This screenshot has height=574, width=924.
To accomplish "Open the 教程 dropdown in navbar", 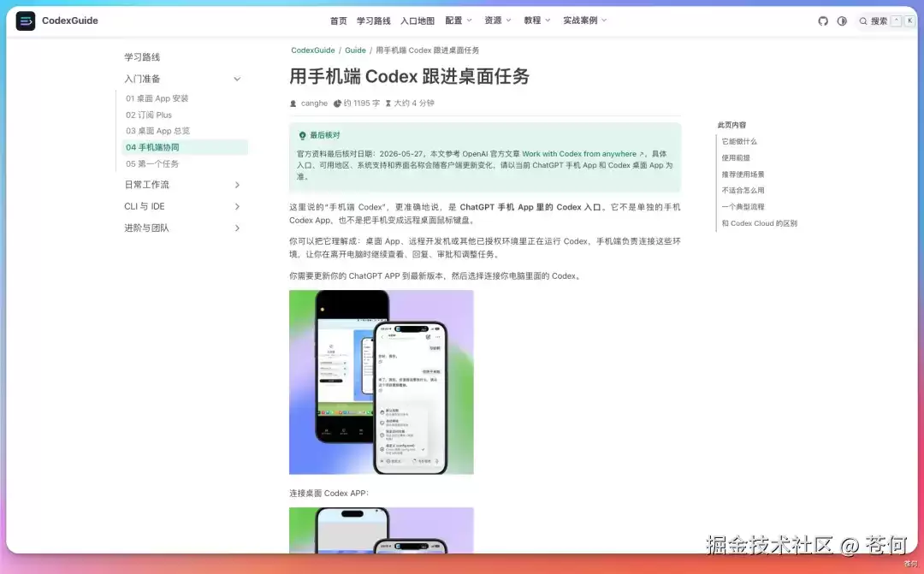I will click(536, 21).
